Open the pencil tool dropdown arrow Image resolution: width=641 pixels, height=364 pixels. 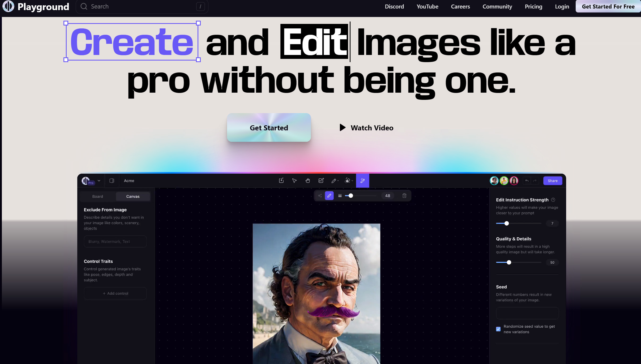point(338,181)
